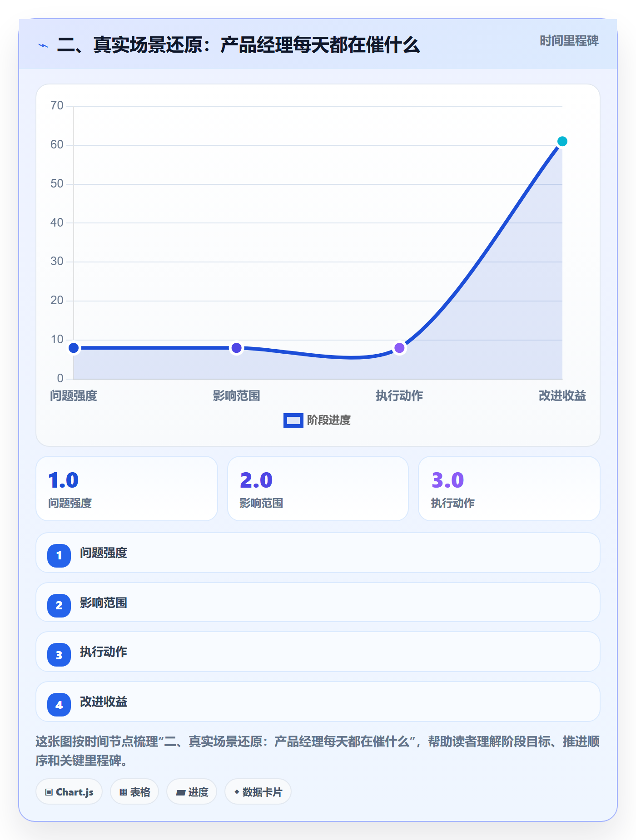This screenshot has width=636, height=840.
Task: Click the 2.0 value in the second card
Action: tap(256, 480)
